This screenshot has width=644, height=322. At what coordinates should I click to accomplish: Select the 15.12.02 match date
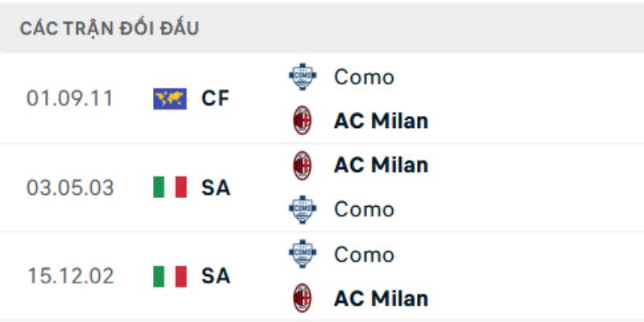tap(70, 276)
